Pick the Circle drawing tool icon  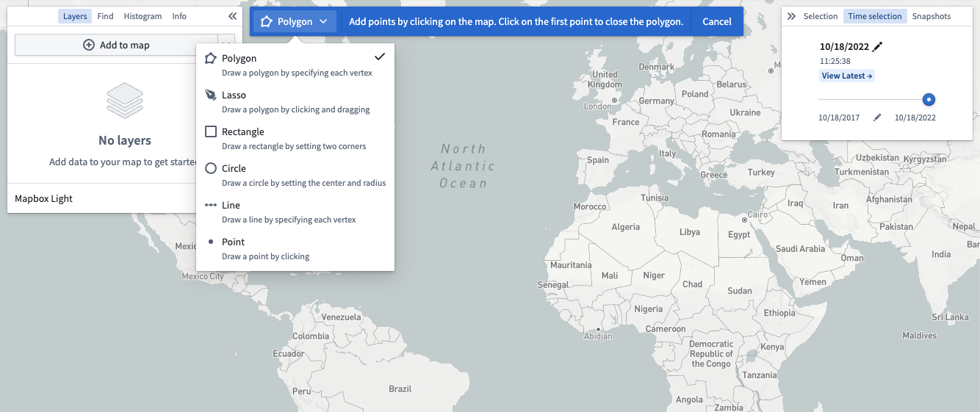(211, 168)
